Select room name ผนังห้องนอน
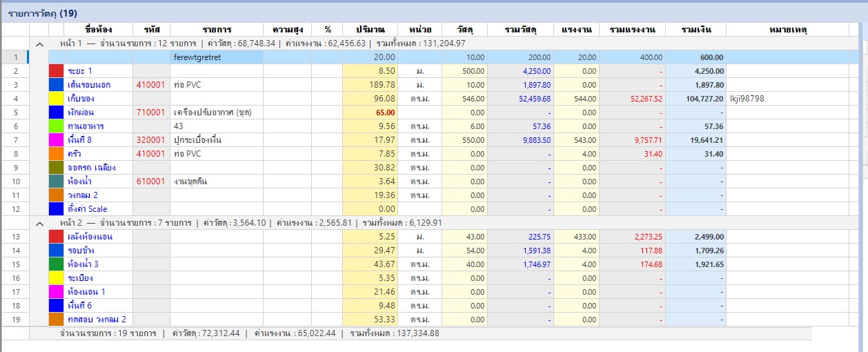The height and width of the screenshot is (352, 868). pyautogui.click(x=90, y=237)
